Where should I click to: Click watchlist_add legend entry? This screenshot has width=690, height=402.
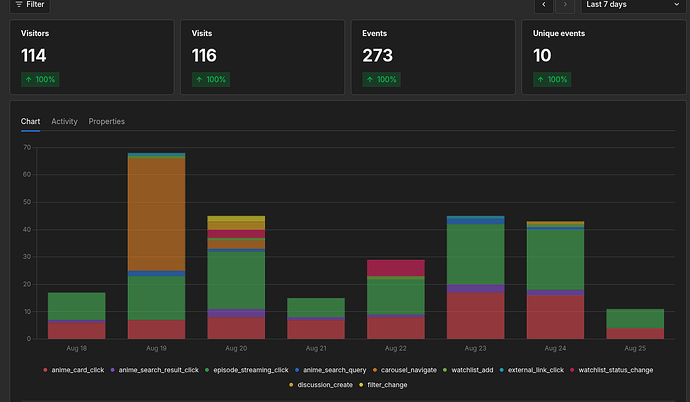tap(468, 370)
